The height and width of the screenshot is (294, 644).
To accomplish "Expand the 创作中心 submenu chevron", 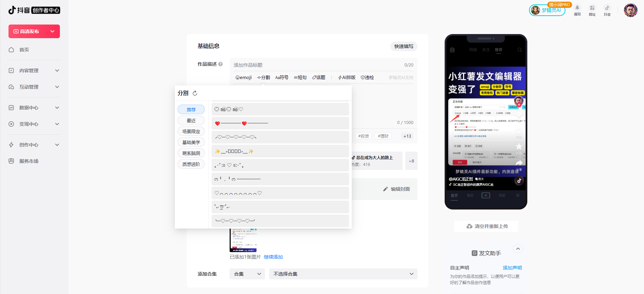I will (x=57, y=145).
